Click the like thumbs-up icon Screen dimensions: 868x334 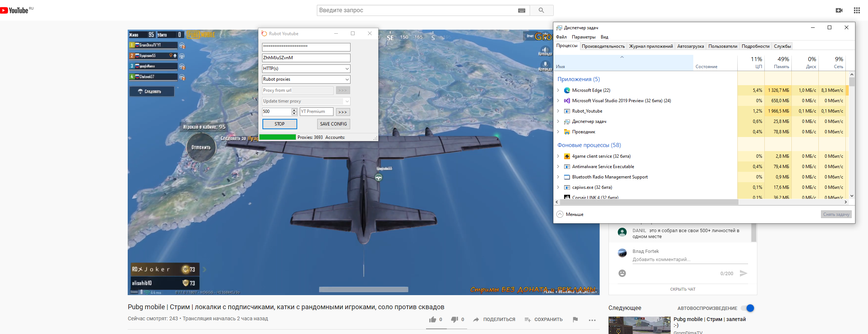pos(432,320)
